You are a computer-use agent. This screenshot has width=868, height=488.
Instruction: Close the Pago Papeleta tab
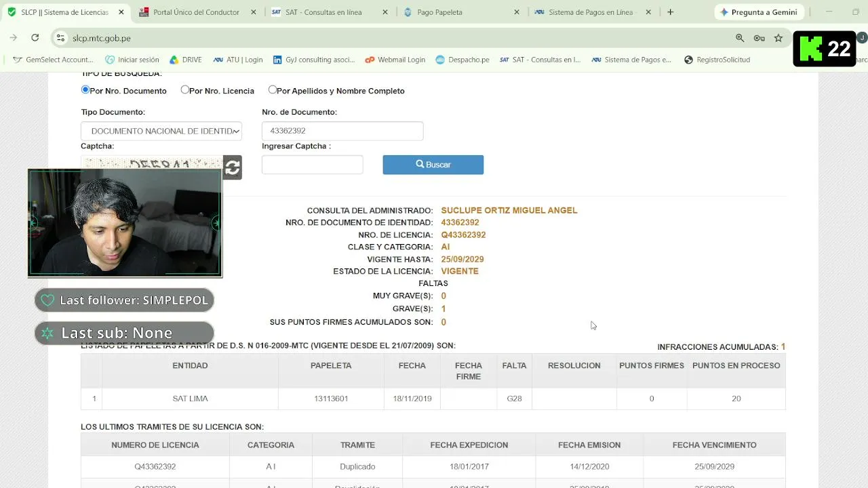click(516, 12)
